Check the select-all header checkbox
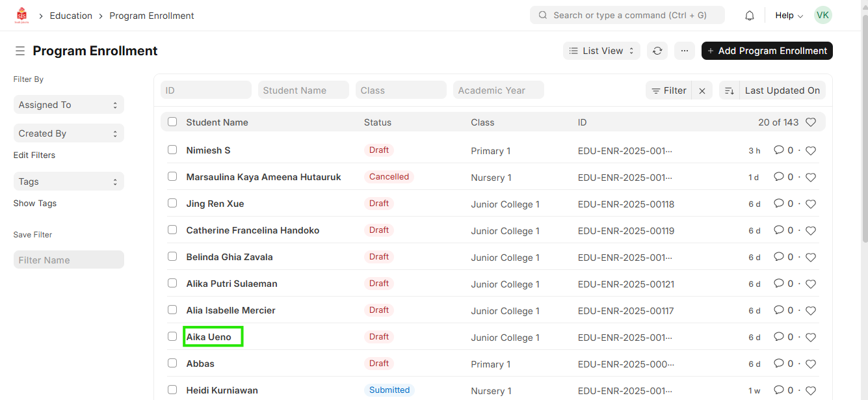This screenshot has height=400, width=868. [x=172, y=122]
